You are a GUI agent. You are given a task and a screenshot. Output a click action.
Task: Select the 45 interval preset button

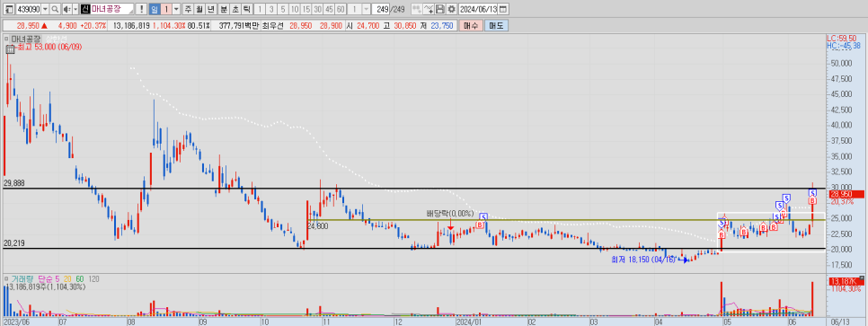(329, 9)
